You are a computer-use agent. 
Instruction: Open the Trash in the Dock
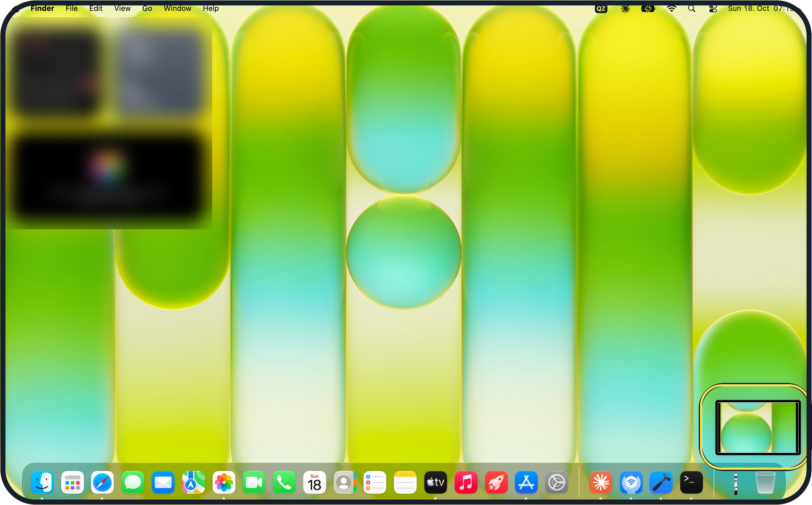click(x=766, y=483)
